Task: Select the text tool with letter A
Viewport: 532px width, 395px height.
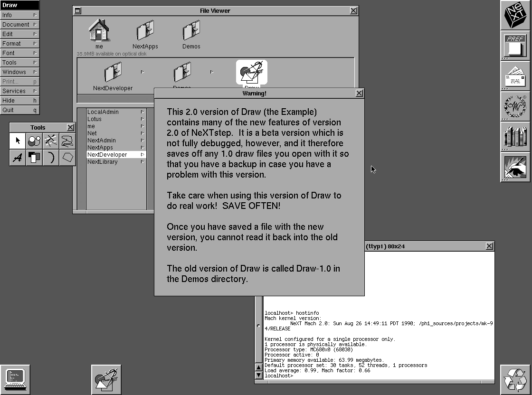Action: [18, 157]
